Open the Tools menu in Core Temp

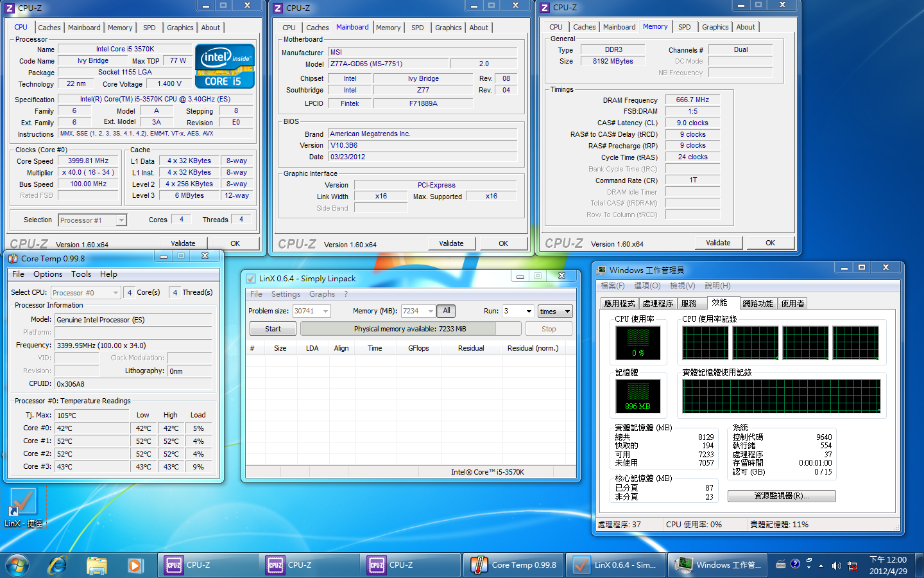tap(81, 274)
